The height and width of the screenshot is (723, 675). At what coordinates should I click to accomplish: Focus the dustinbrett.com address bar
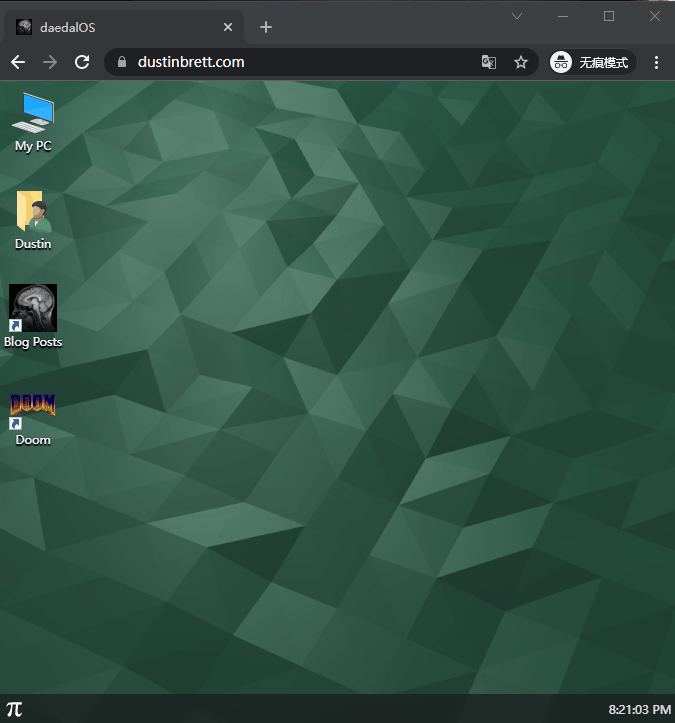[x=300, y=62]
